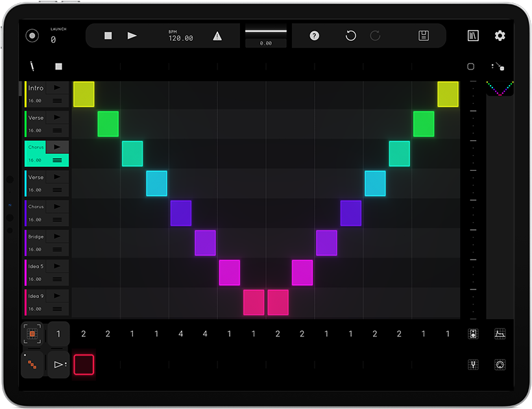Open the Idea 5 row handle lines
Screen dimensions: 532x409
pyautogui.click(x=57, y=279)
